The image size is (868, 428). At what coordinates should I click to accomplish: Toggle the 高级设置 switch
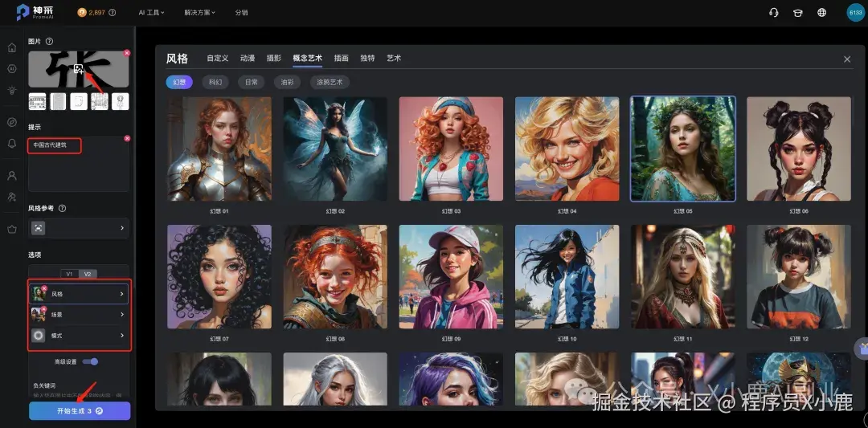(90, 361)
